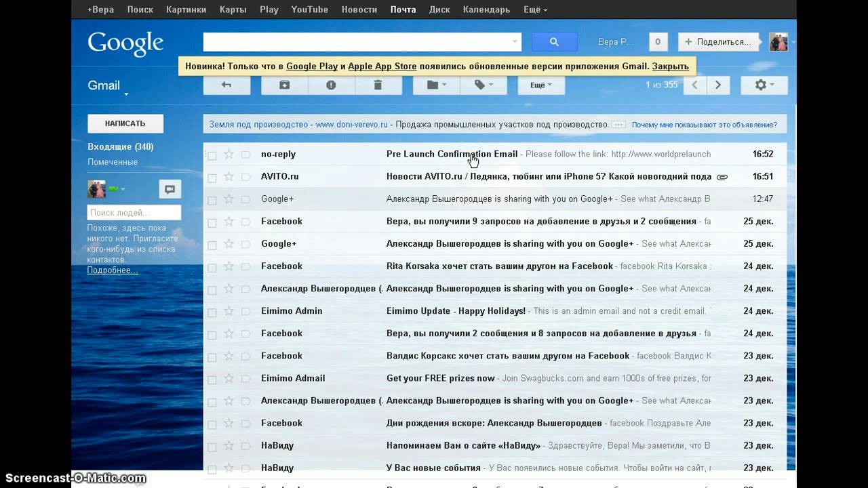Open Картинки in top navigation bar
Viewport: 868px width, 488px height.
186,9
